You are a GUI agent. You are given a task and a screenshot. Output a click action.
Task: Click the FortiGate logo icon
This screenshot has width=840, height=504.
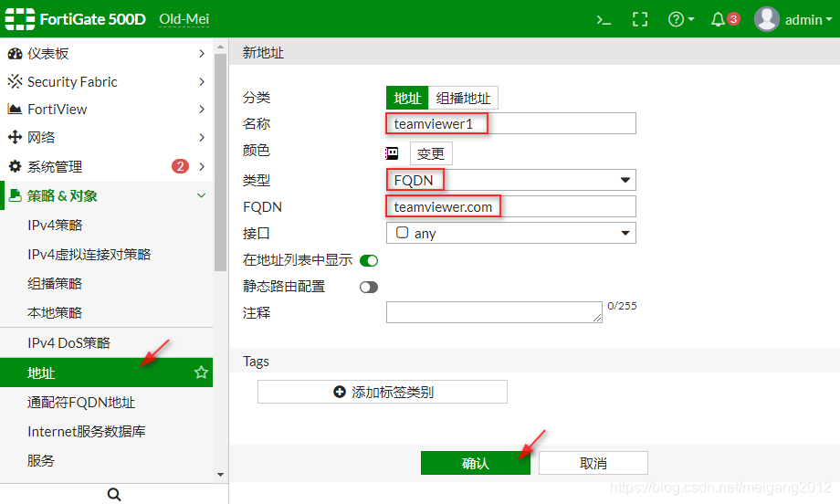point(20,19)
